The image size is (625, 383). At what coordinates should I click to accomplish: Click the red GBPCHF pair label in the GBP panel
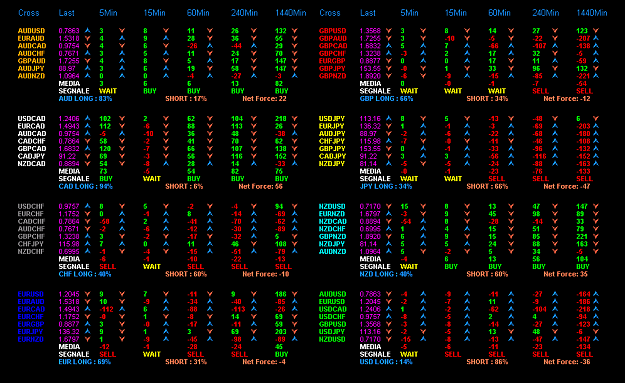pos(332,53)
